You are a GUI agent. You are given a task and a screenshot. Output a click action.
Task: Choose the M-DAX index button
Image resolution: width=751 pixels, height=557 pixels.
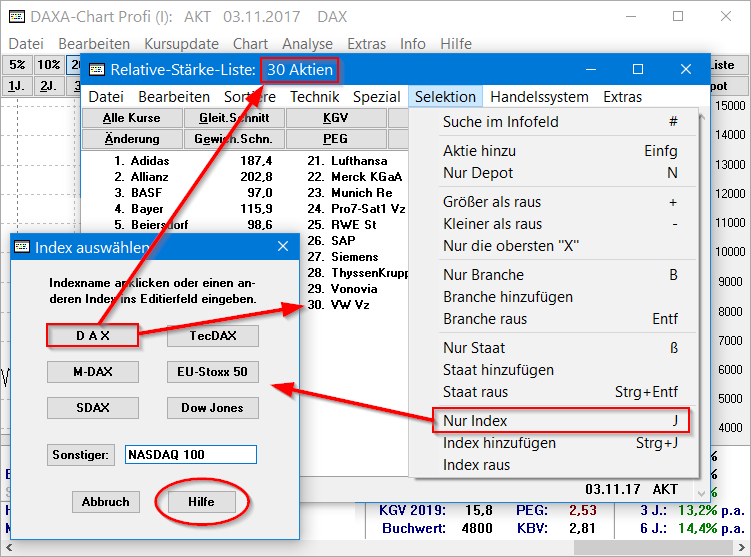coord(92,372)
